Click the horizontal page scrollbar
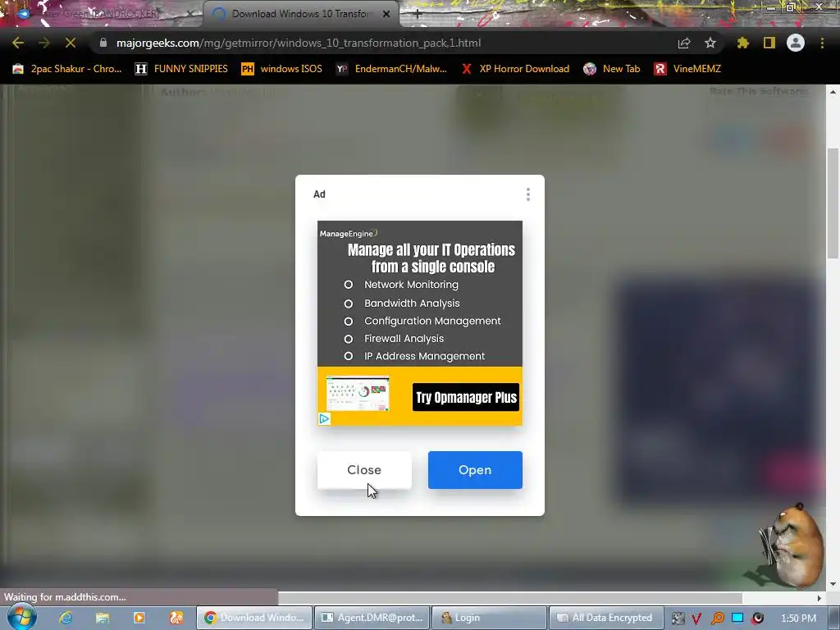840x630 pixels. click(510, 597)
